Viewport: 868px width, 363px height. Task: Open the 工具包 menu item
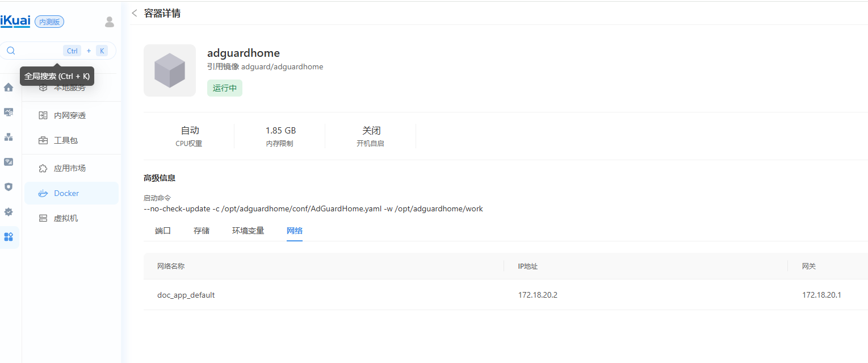(x=72, y=140)
